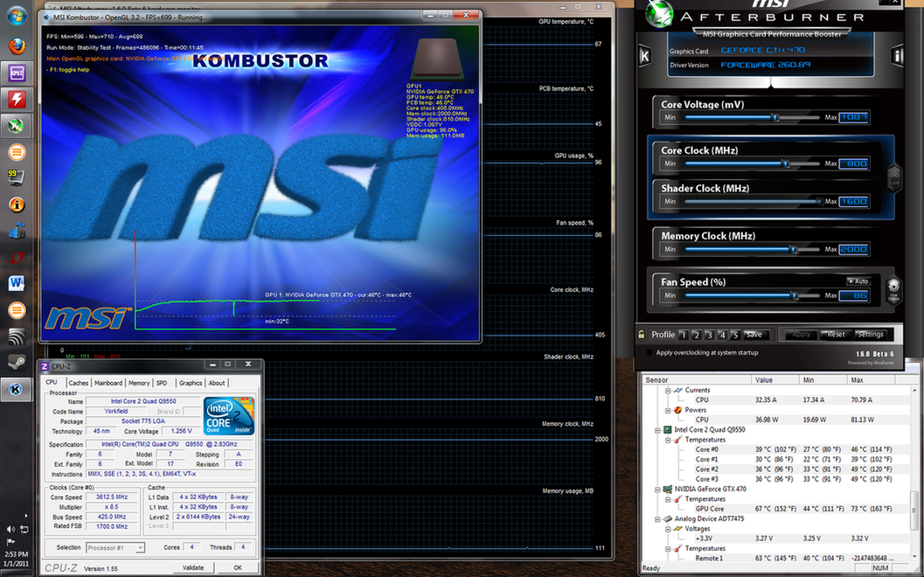Click the Validate button in CPU-Z
Viewport: 924px width, 577px height.
(193, 567)
